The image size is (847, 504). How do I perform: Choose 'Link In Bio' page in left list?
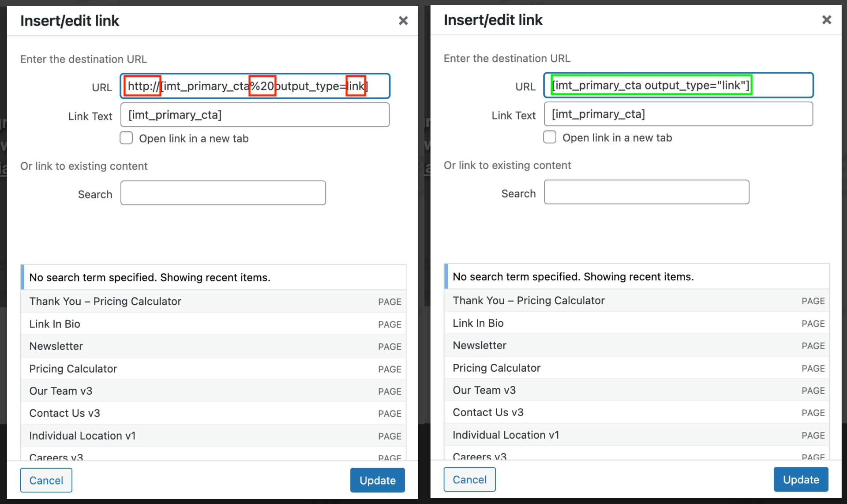click(55, 324)
